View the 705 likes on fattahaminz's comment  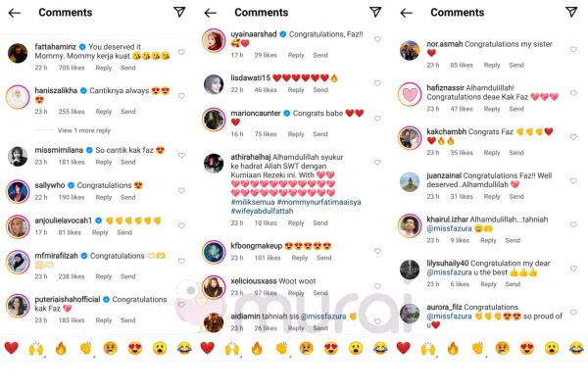(72, 68)
